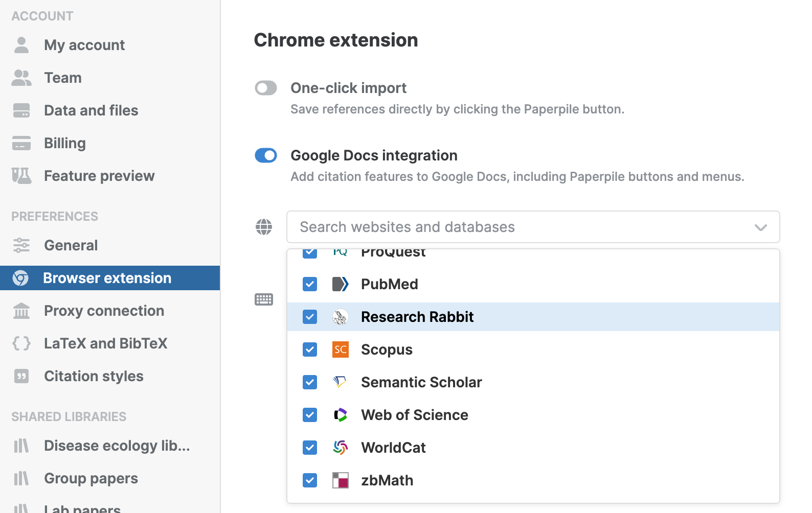812x513 pixels.
Task: Click the Web of Science logo icon
Action: [x=340, y=415]
